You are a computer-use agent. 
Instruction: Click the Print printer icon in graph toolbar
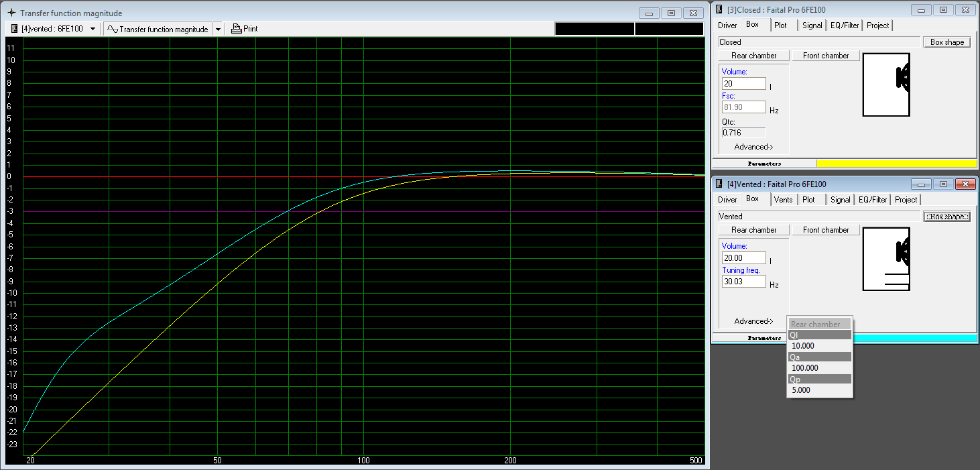(x=236, y=29)
